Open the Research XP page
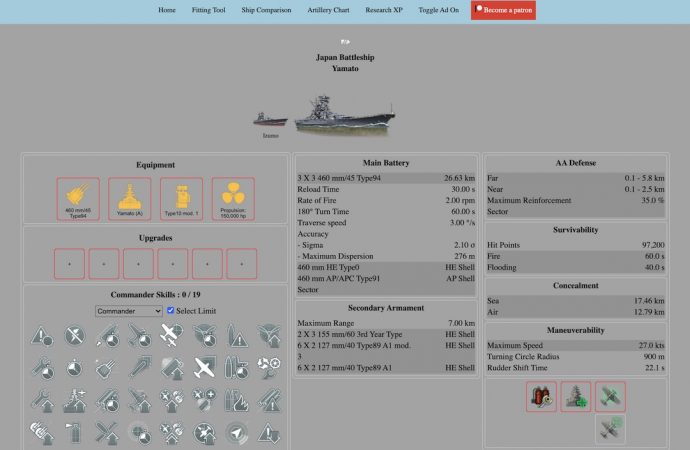Viewport: 690px width, 450px height. pos(384,10)
